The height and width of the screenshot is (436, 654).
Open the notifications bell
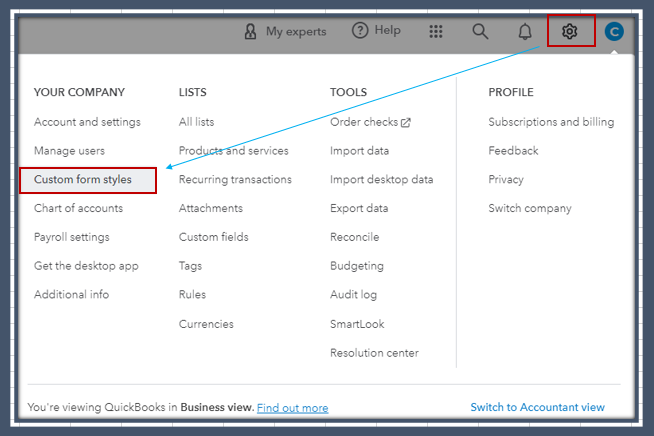pos(525,31)
